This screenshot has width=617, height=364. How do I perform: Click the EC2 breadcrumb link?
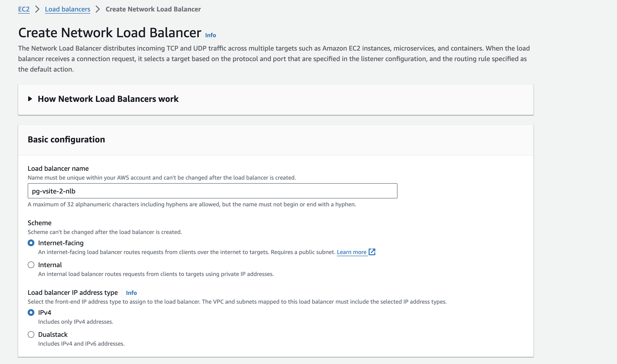pos(24,9)
